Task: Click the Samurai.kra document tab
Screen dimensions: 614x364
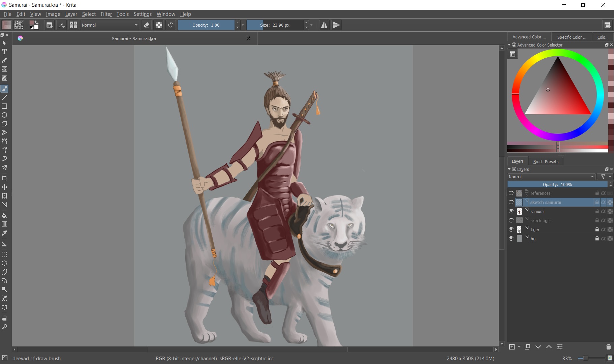Action: point(134,38)
